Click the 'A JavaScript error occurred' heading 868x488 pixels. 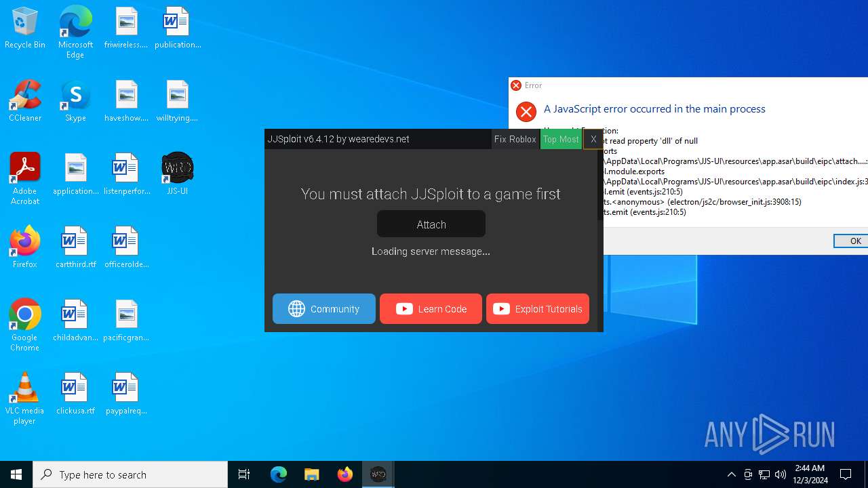point(654,109)
